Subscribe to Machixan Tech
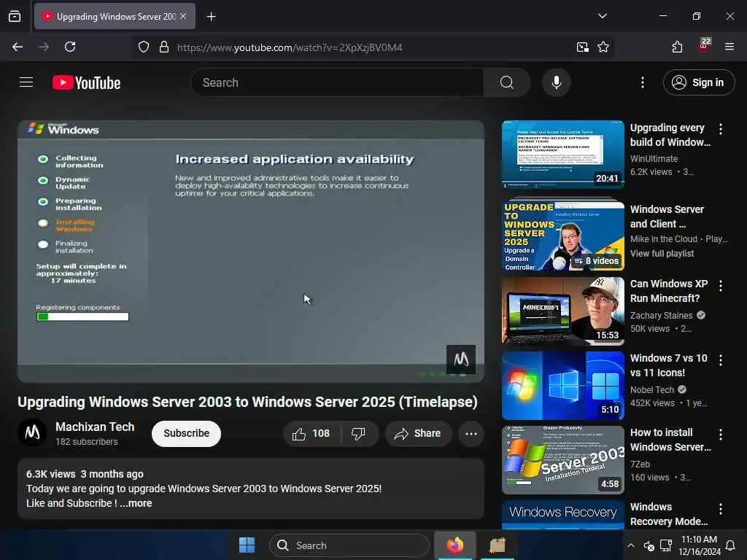Viewport: 747px width, 560px height. tap(186, 433)
